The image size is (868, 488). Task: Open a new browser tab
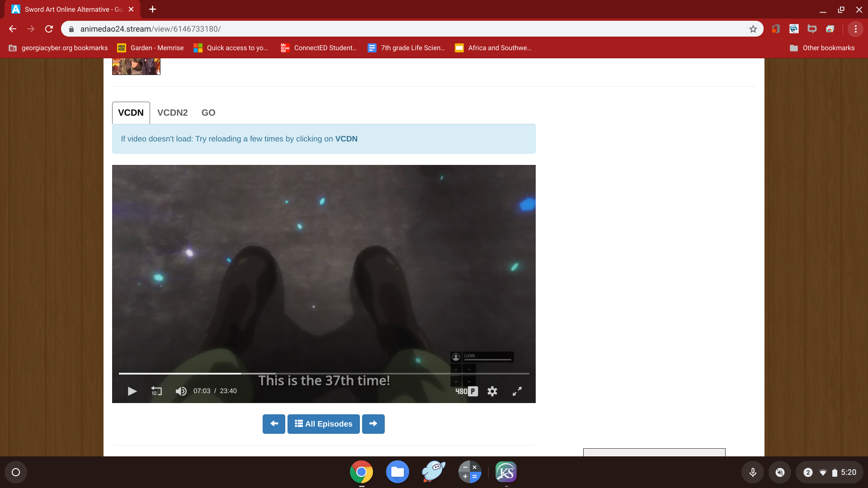point(153,9)
